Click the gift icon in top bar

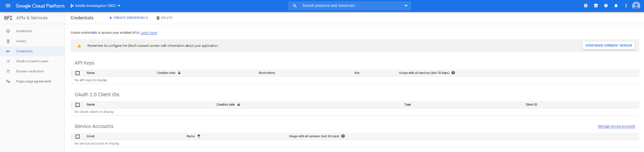click(586, 6)
